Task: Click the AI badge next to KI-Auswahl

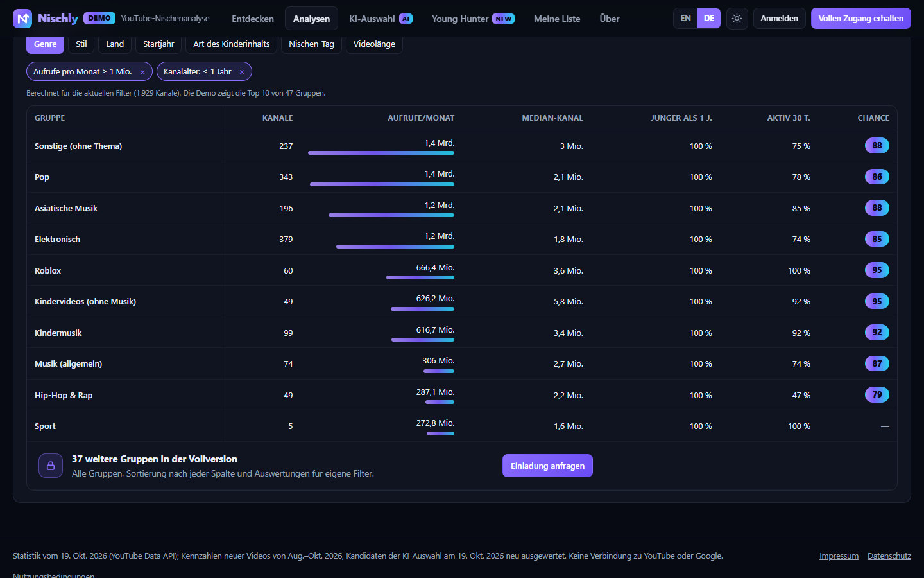Action: pos(406,19)
